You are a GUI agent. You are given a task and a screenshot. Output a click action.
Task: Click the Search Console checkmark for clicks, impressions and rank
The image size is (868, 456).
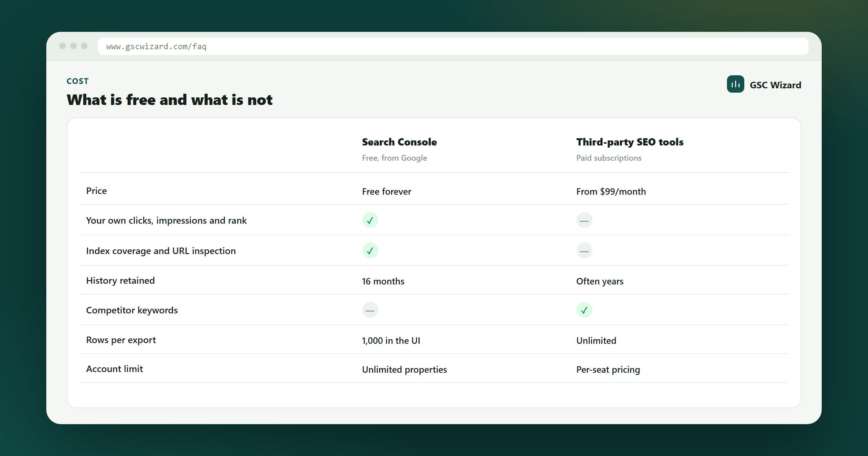370,220
